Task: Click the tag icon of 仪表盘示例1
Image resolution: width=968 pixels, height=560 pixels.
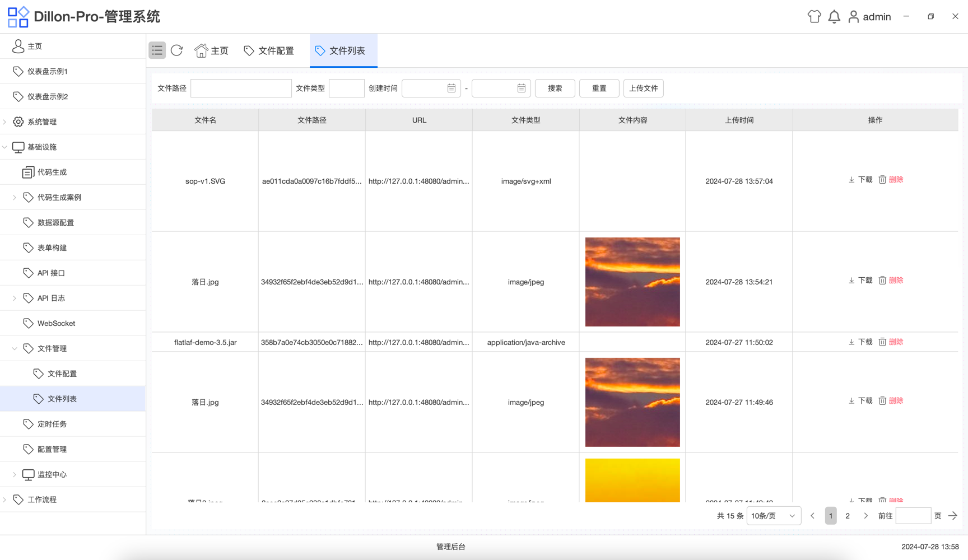Action: pyautogui.click(x=18, y=71)
